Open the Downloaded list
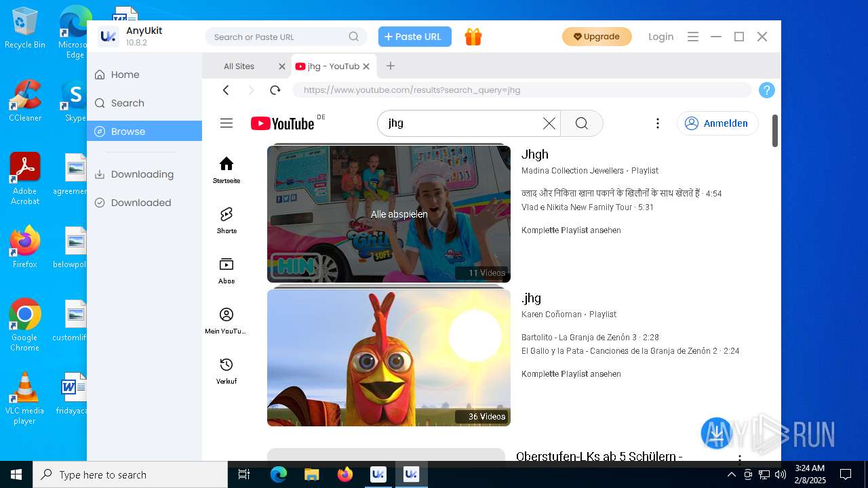868x488 pixels. (x=144, y=203)
